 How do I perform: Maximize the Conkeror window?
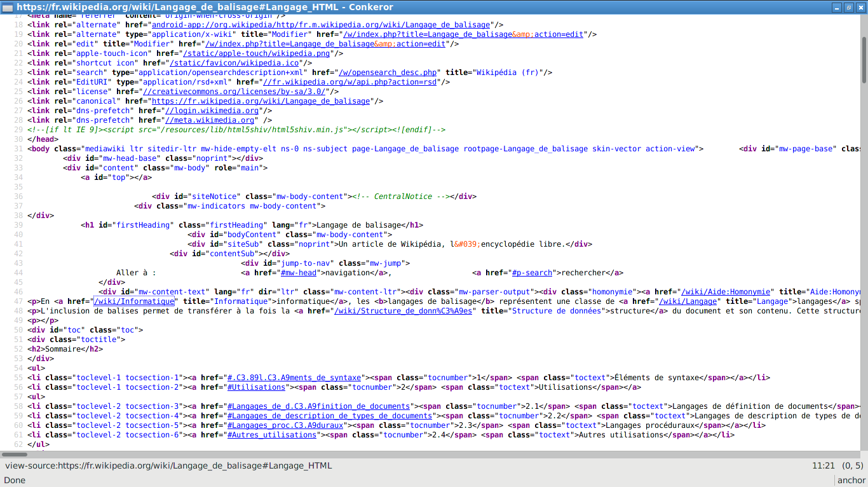[849, 7]
